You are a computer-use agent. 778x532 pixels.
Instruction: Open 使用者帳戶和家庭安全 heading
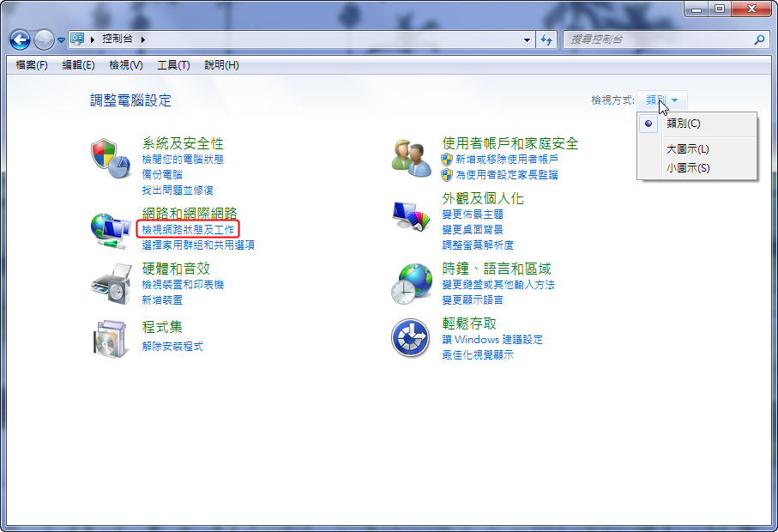[x=510, y=143]
